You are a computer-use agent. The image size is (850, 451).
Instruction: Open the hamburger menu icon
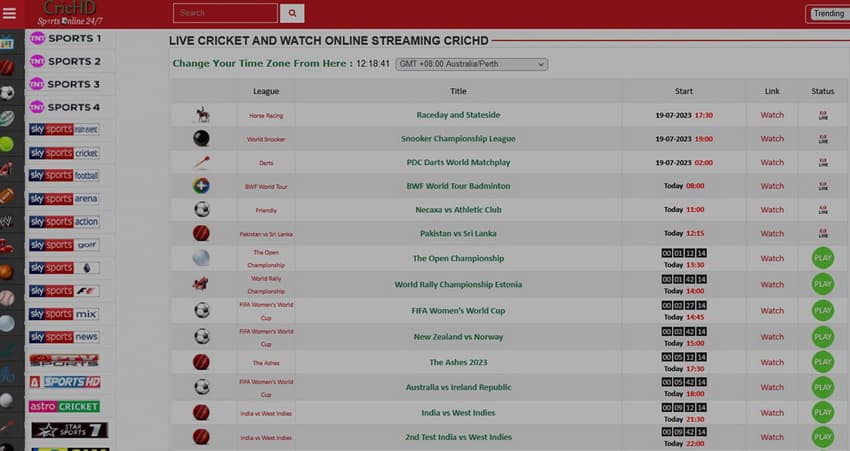tap(10, 13)
